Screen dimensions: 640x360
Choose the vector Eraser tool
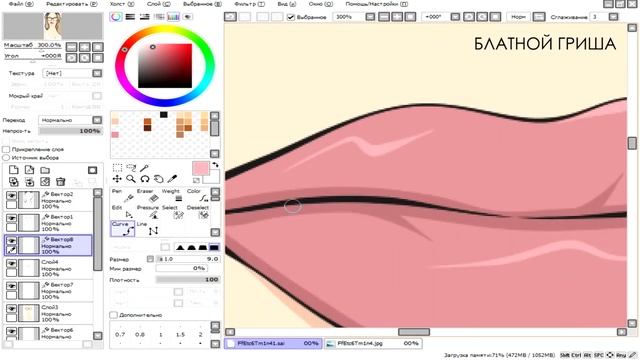coord(148,196)
